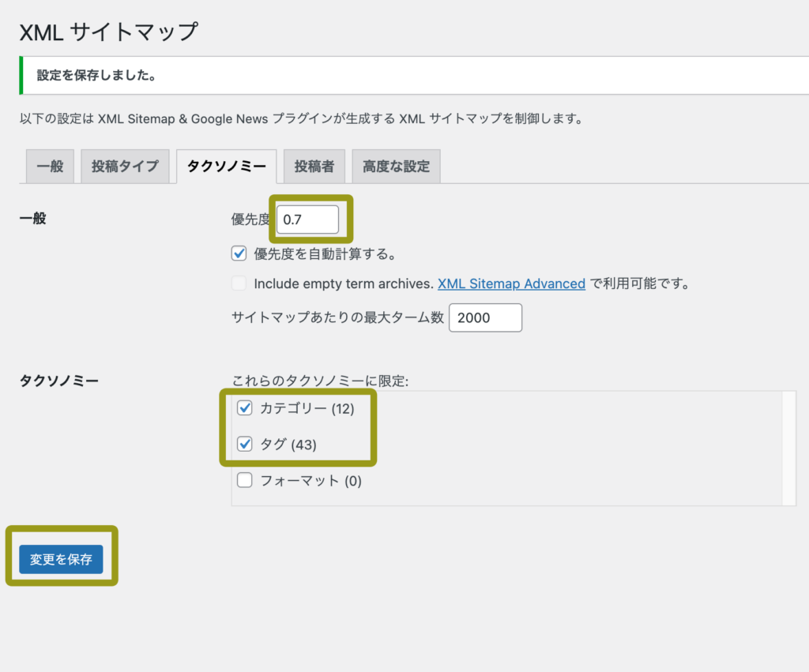809x672 pixels.
Task: Click the XML サイトマップ page heading
Action: (107, 32)
